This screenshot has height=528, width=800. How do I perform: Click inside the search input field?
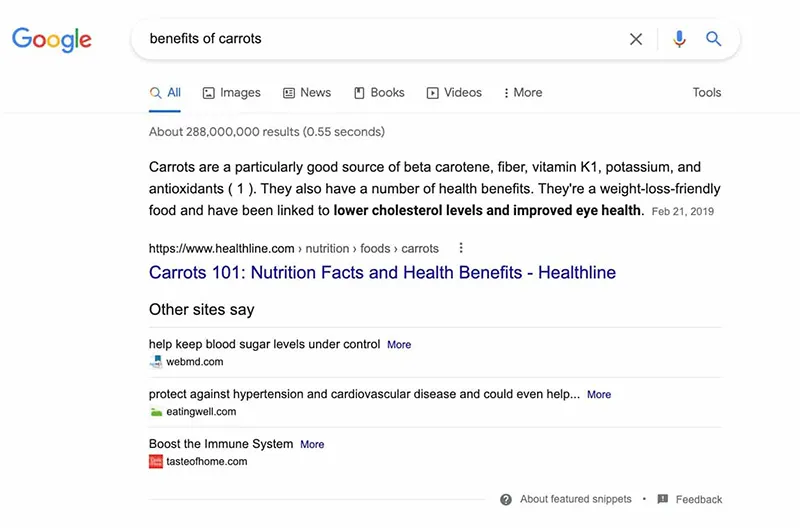pyautogui.click(x=380, y=39)
